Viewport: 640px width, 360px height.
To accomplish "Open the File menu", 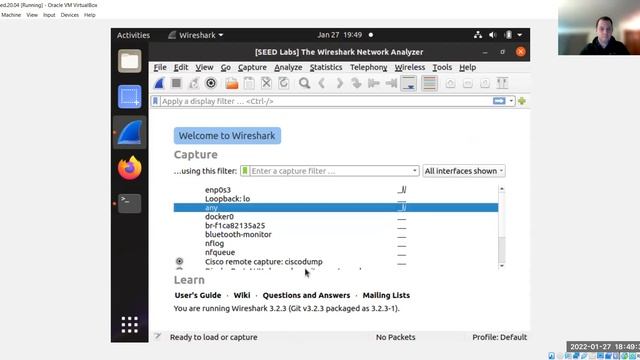I will pos(160,67).
